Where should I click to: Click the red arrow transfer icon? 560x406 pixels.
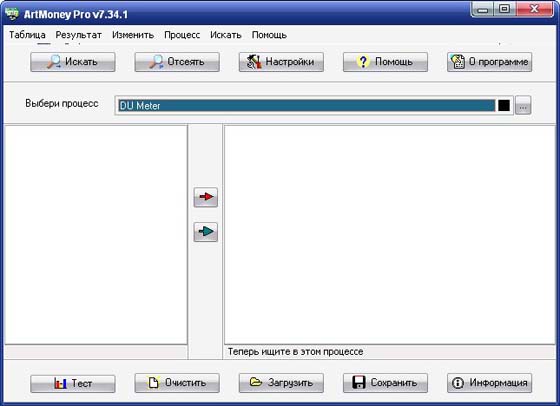click(206, 197)
